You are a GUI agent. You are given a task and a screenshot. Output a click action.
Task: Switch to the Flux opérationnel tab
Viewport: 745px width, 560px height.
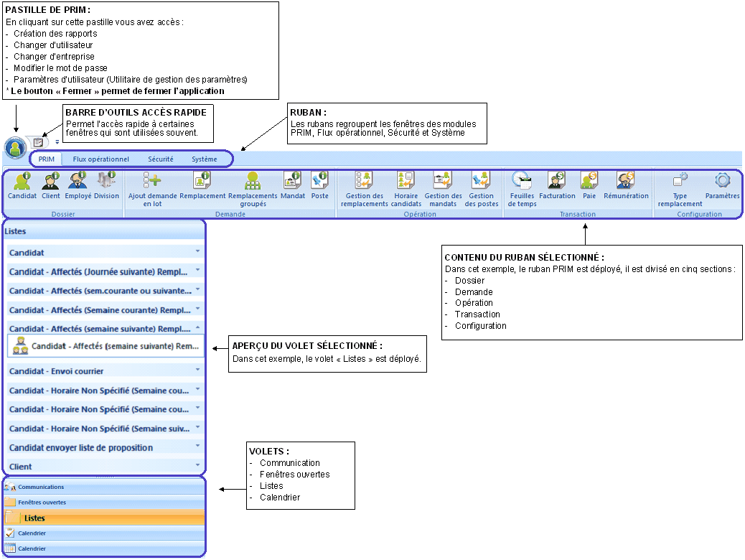tap(101, 159)
